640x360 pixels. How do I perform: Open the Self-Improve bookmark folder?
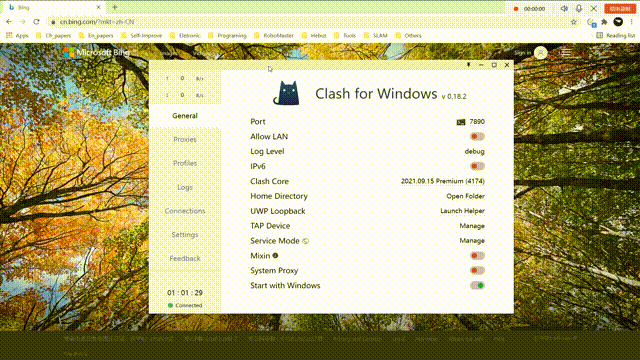pos(141,36)
